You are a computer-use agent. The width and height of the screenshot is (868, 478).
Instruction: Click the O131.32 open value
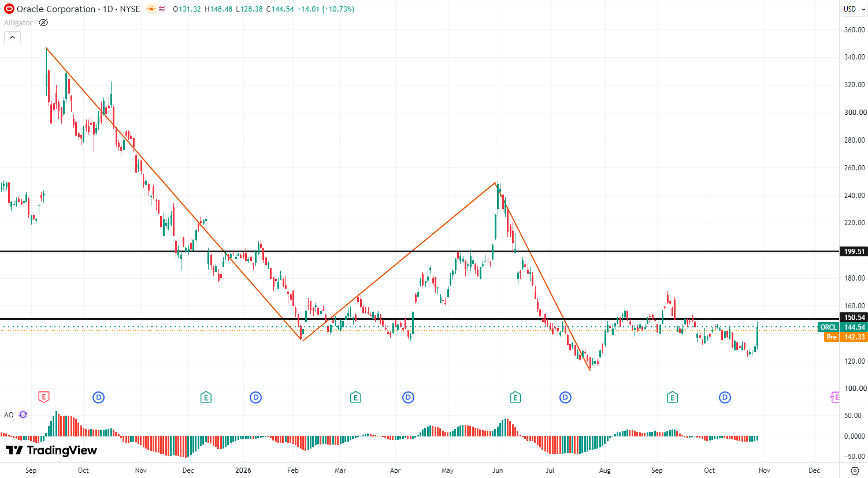pos(187,9)
